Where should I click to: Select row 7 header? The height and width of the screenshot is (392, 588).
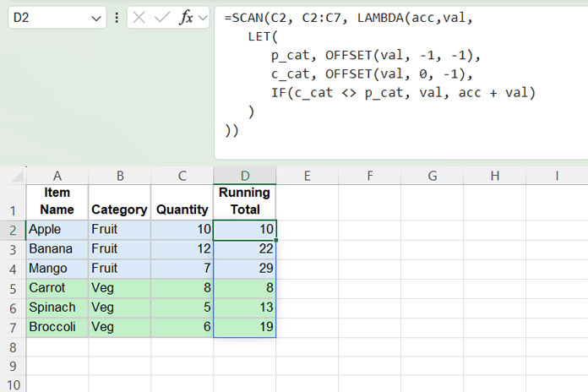(x=13, y=328)
